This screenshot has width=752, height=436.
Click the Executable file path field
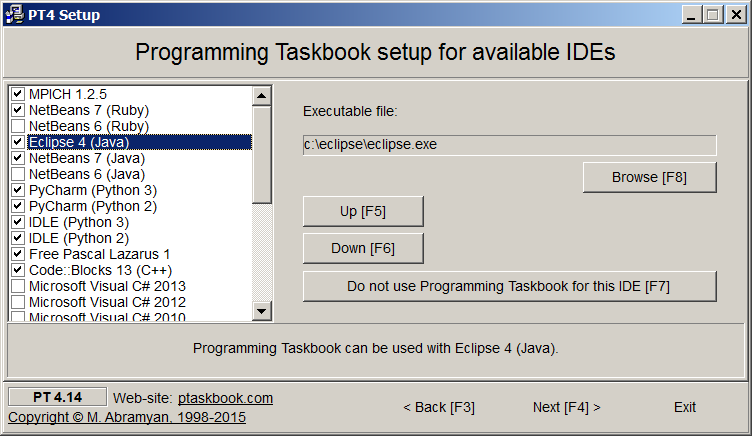click(x=509, y=145)
